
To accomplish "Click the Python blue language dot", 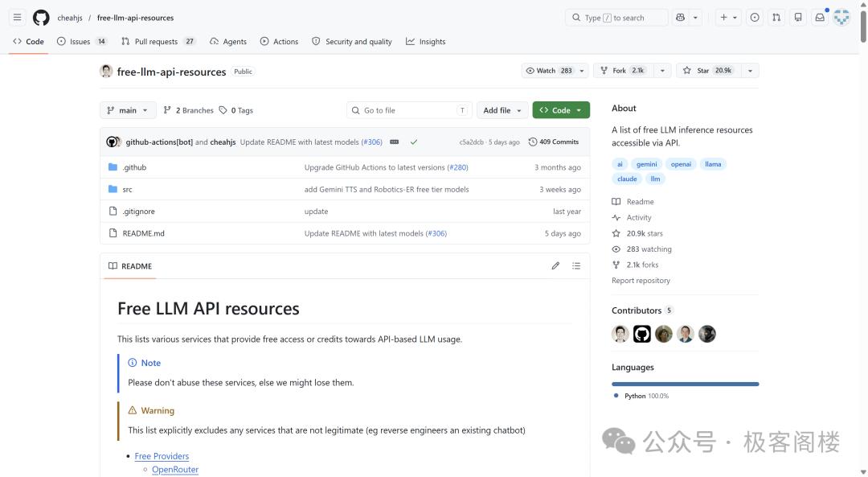I will coord(616,396).
